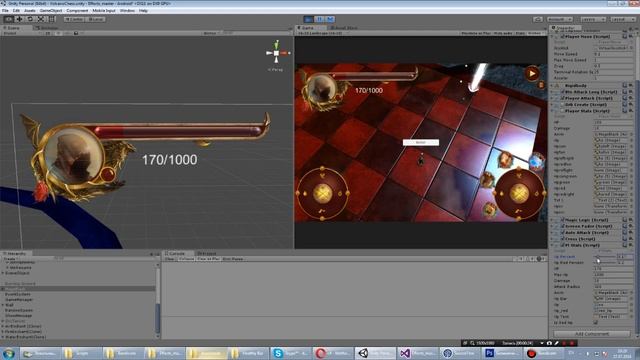Open gear menu of Auto Attack script
The height and width of the screenshot is (360, 640).
(x=631, y=232)
